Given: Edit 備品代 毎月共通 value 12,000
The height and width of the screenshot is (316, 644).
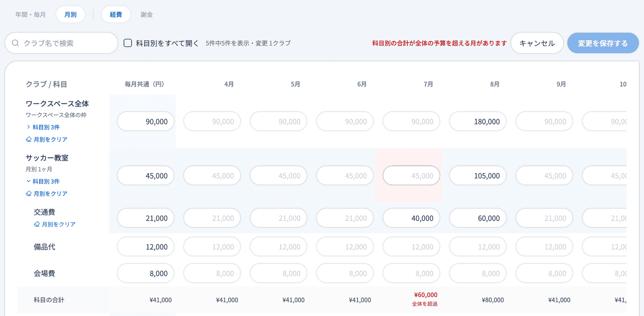Looking at the screenshot, I should point(146,247).
